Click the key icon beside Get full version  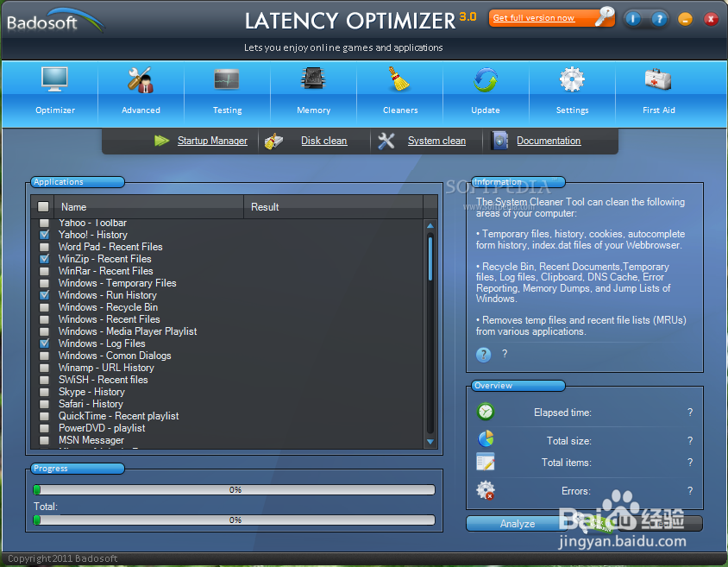pos(605,16)
